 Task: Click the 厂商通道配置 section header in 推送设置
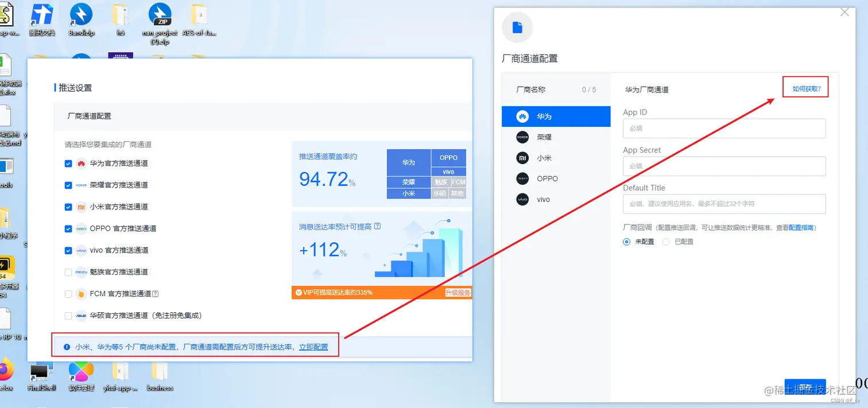[89, 116]
